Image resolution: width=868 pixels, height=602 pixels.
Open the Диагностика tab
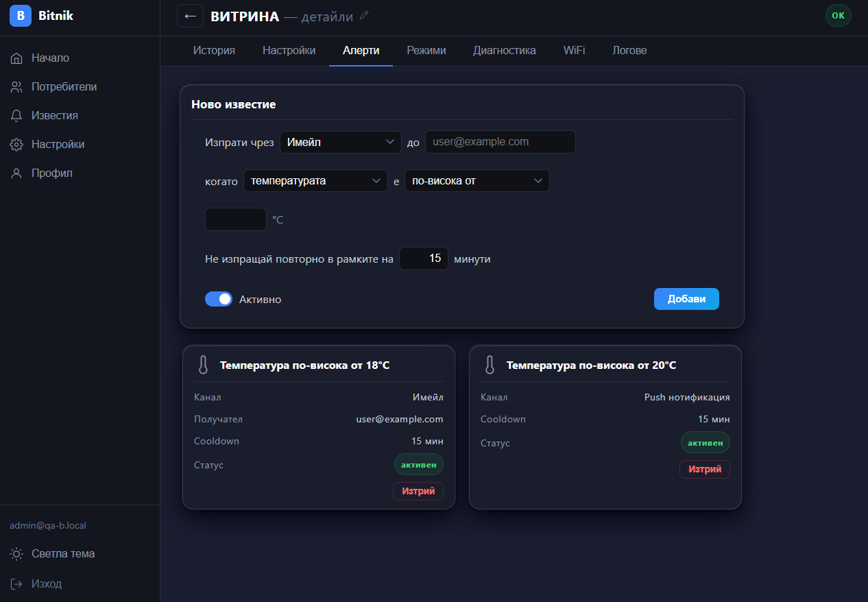(x=505, y=51)
